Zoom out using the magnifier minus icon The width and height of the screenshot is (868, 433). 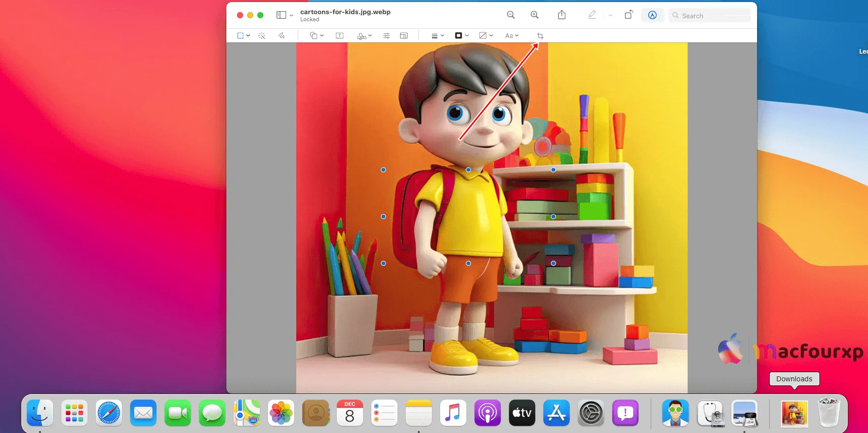point(511,15)
